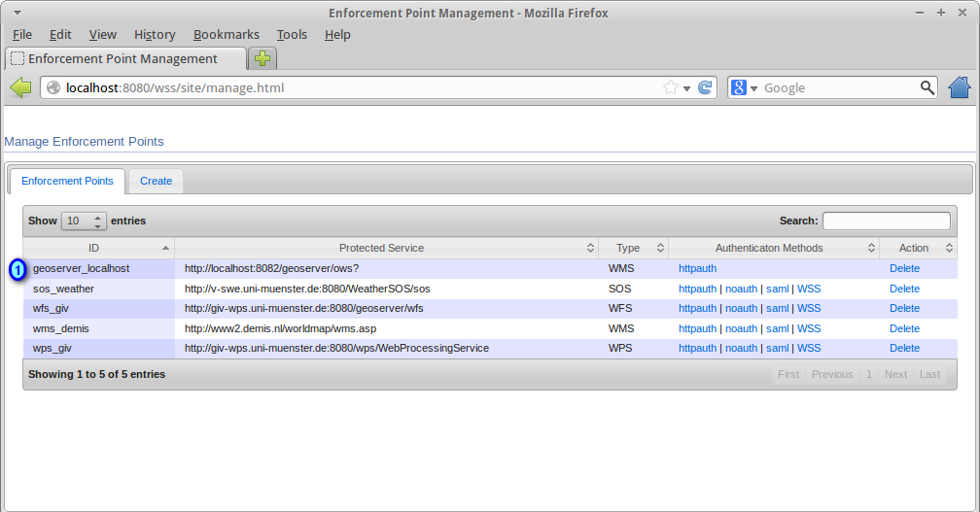The height and width of the screenshot is (512, 980).
Task: Open the search engine selector dropdown
Action: pyautogui.click(x=753, y=88)
